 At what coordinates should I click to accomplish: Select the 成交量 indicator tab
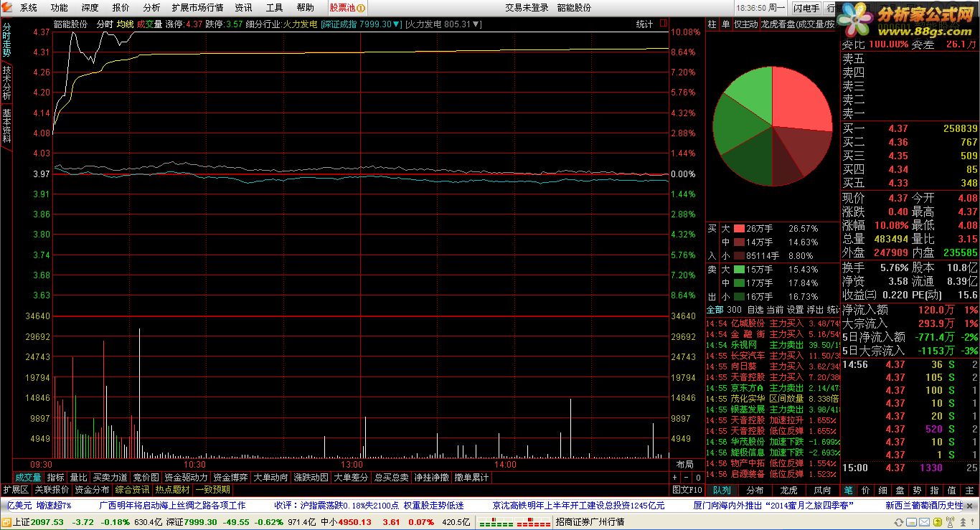29,478
